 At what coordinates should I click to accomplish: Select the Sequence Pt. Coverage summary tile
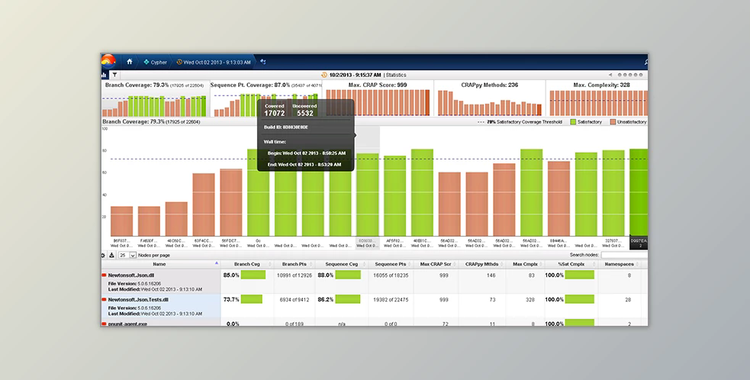pyautogui.click(x=266, y=99)
